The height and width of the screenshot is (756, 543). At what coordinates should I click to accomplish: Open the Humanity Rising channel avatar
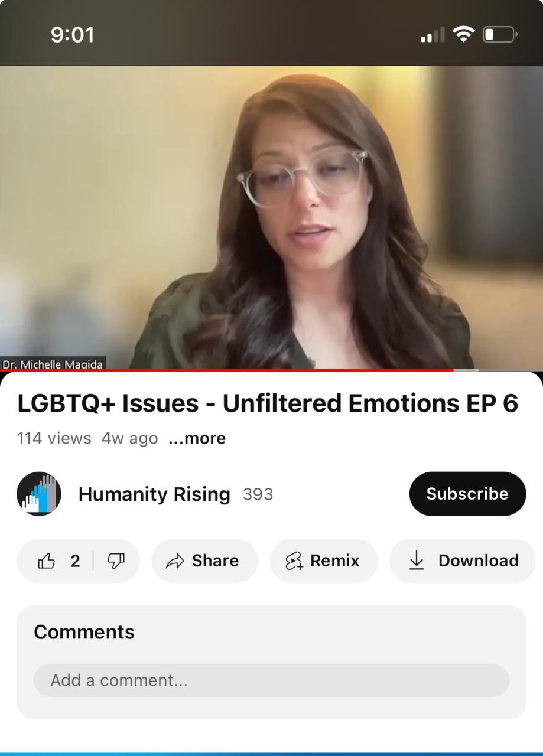[x=39, y=494]
